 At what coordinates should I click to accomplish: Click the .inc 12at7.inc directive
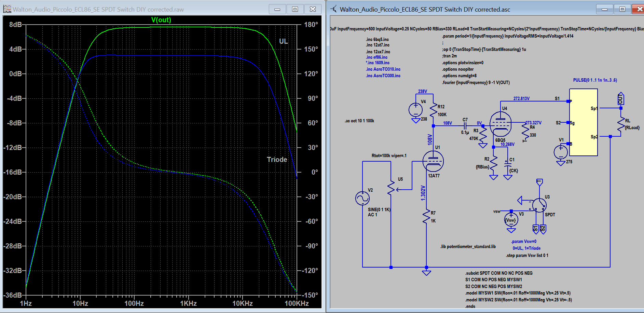tap(378, 45)
